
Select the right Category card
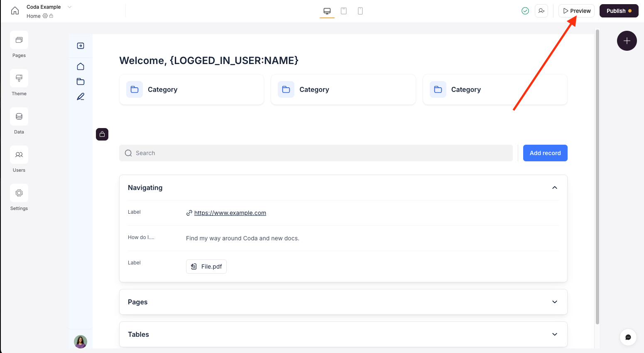click(495, 89)
